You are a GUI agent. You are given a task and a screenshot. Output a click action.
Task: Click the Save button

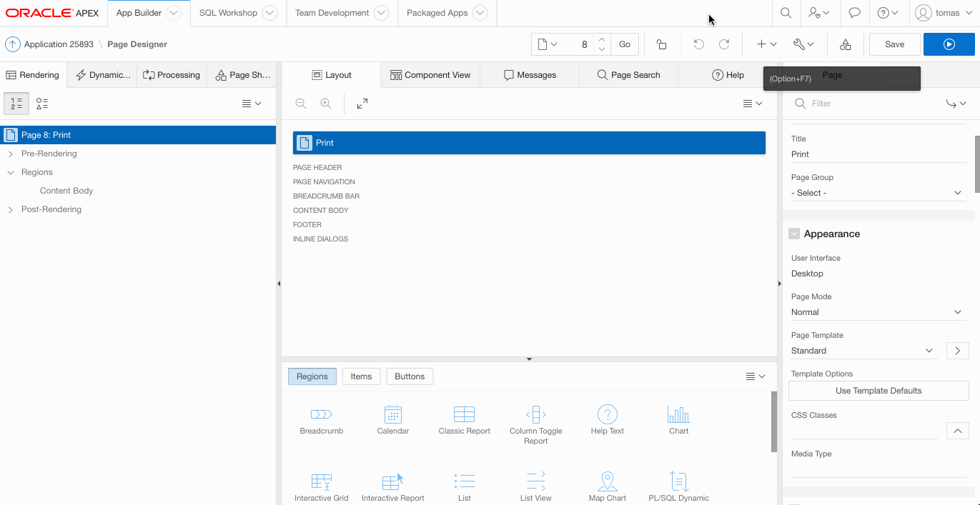tap(894, 44)
